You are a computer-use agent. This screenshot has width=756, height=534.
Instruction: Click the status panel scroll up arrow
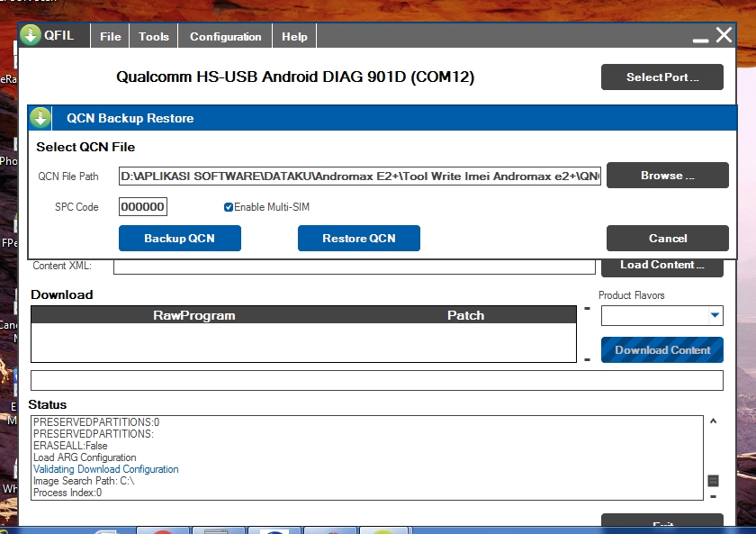pos(714,420)
